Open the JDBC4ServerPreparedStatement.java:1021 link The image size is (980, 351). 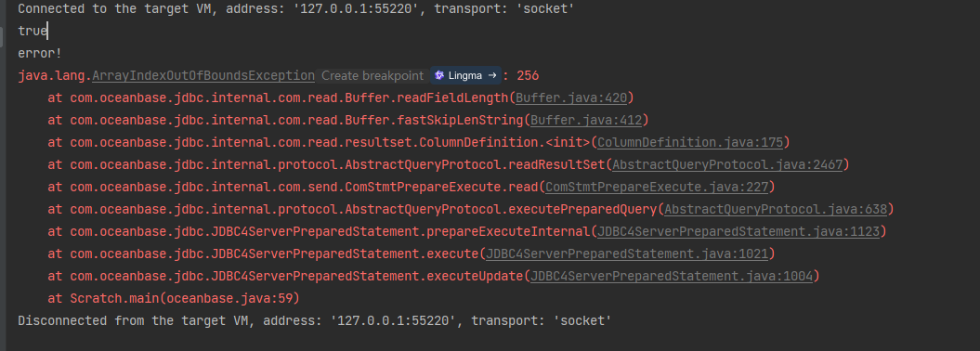coord(627,253)
